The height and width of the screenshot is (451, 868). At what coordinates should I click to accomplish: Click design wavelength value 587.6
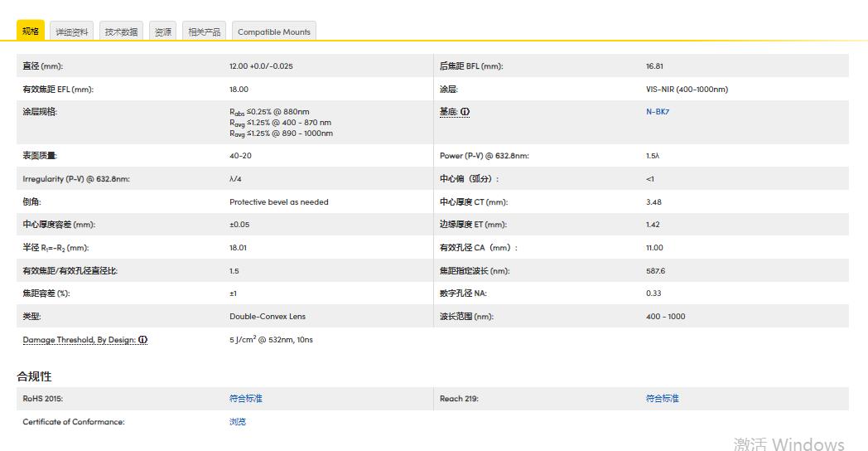coord(655,271)
